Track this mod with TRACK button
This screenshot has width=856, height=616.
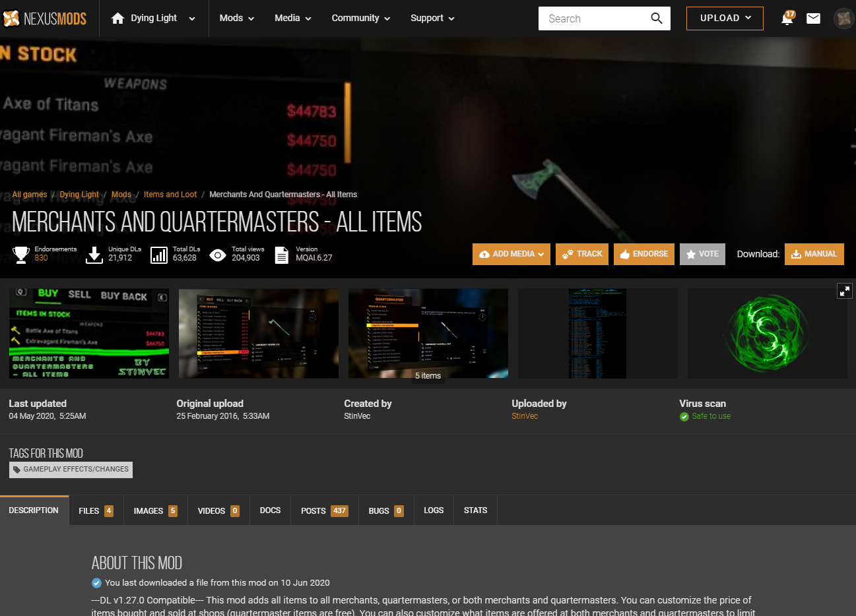tap(582, 254)
